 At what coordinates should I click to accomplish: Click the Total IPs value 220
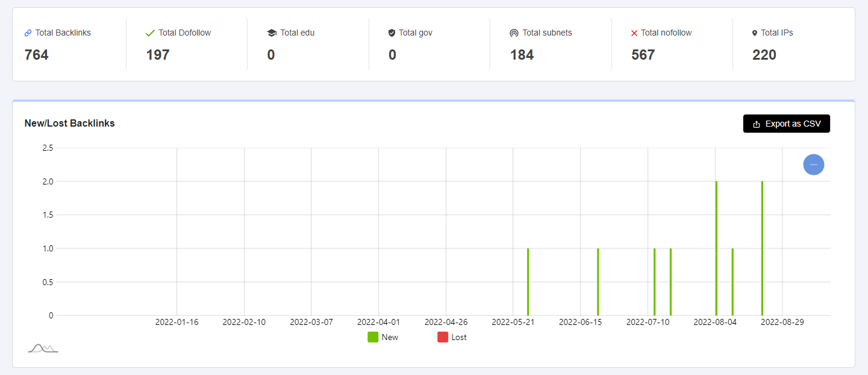click(x=764, y=55)
